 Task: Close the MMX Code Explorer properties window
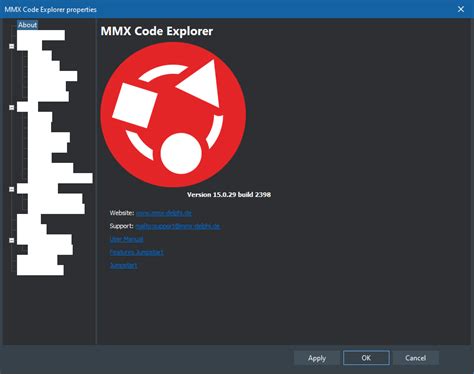tap(461, 9)
